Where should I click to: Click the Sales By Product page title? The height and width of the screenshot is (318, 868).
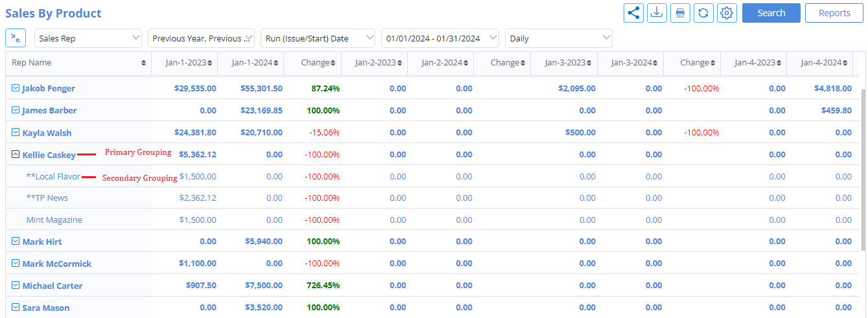[53, 13]
